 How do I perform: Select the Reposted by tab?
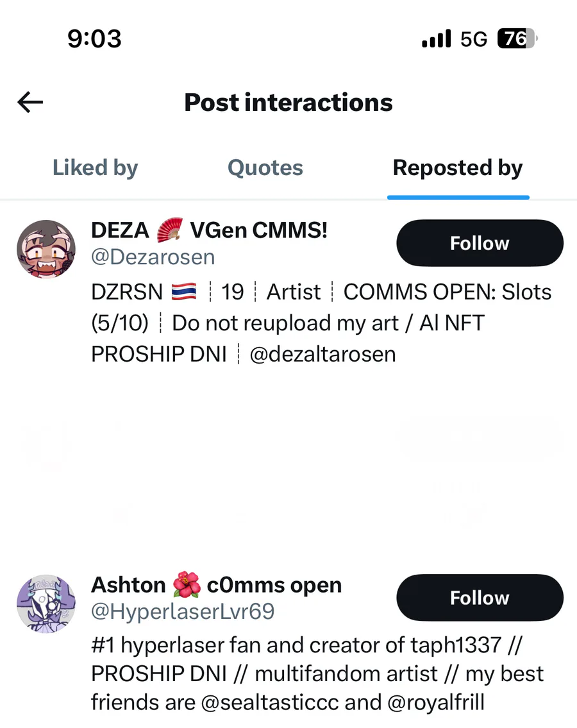[x=458, y=167]
